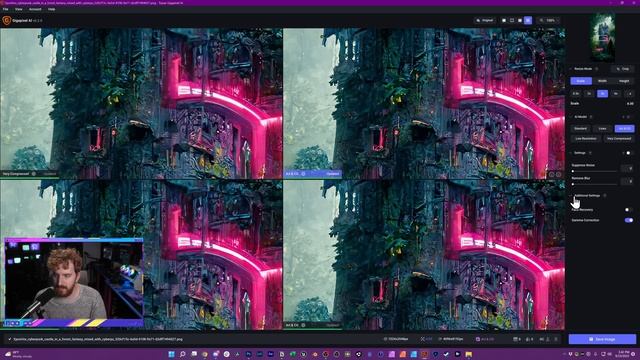Viewport: 640px width, 360px height.
Task: Open the File menu
Action: (x=5, y=9)
